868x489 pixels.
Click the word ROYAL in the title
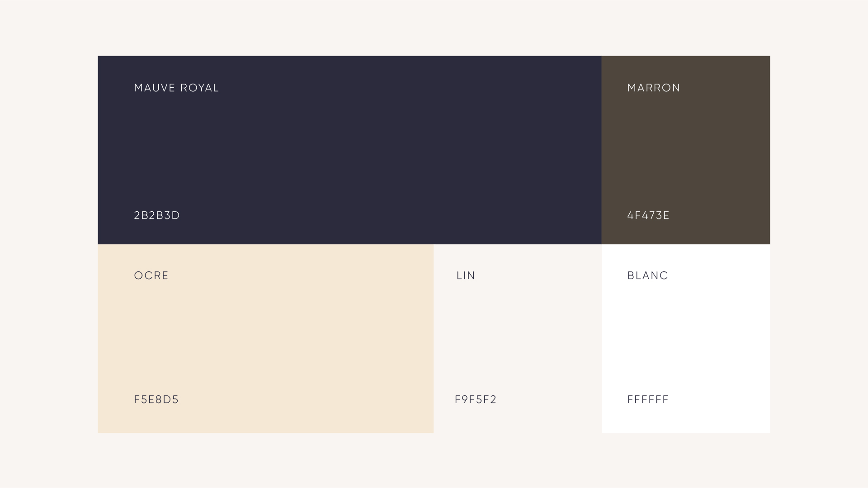click(199, 88)
